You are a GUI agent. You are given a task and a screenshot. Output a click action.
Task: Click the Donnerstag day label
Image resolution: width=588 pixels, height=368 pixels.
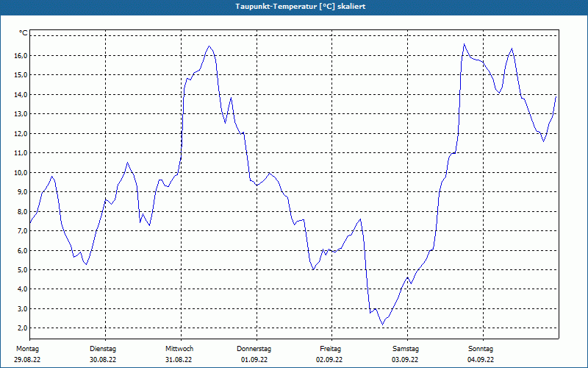click(254, 349)
